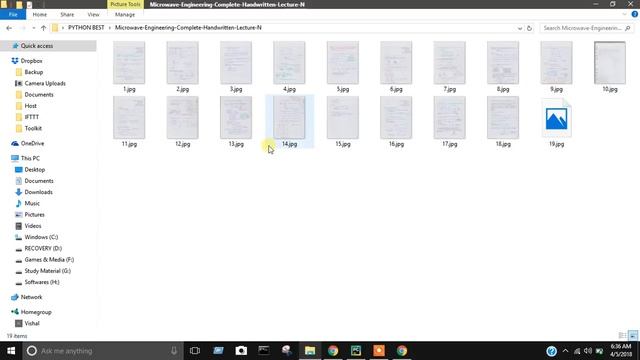The height and width of the screenshot is (360, 640).
Task: Open first Chrome taskbar icon
Action: point(333,351)
